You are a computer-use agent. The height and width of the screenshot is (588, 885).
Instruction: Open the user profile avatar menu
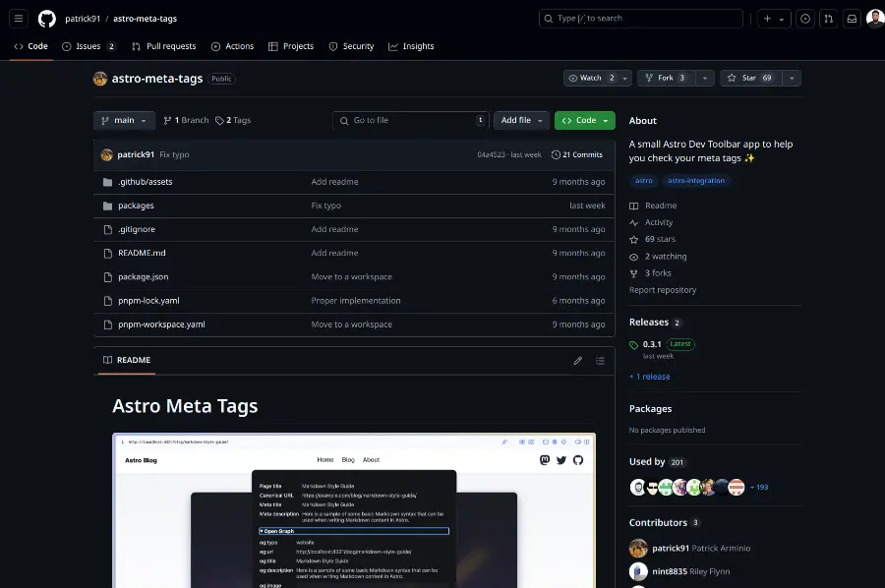(x=874, y=19)
